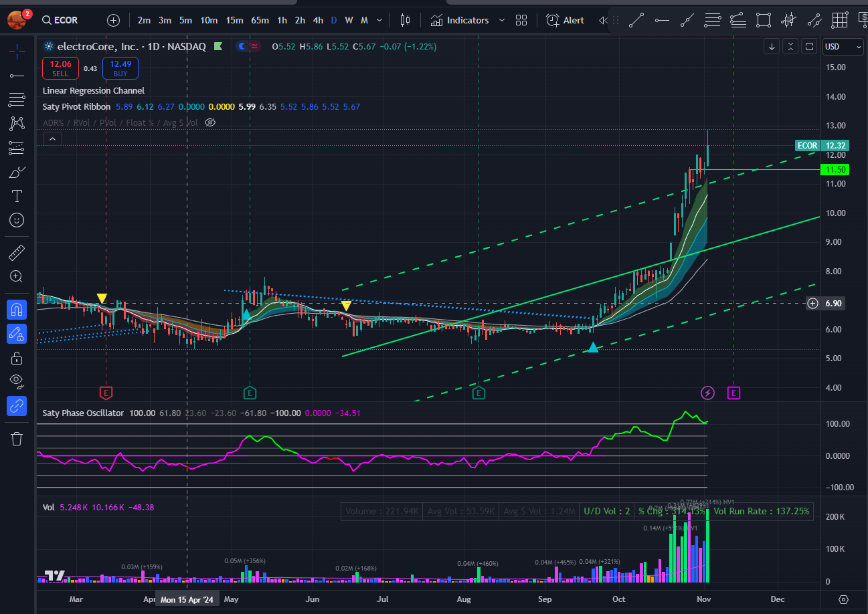Viewport: 868px width, 614px height.
Task: Toggle the moon session indicator badge
Action: 242,47
